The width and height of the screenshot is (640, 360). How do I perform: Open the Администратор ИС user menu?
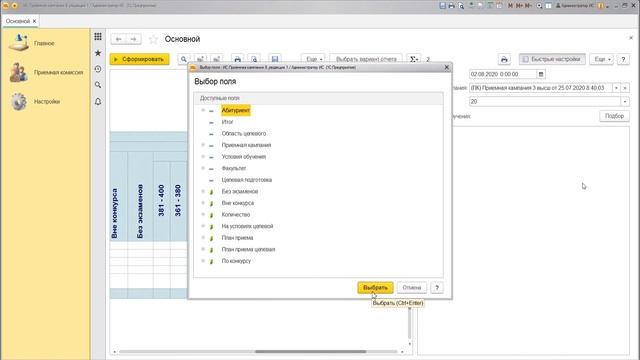(575, 6)
